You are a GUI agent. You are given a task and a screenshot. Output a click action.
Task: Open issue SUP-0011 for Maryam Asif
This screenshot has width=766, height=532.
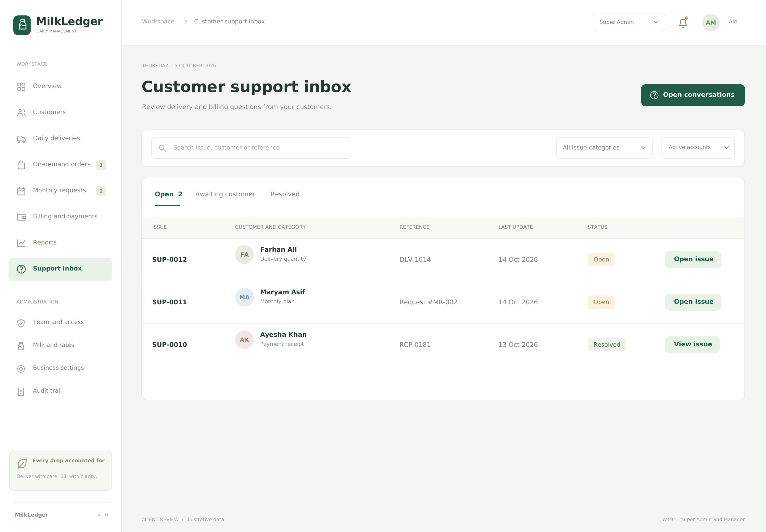(693, 302)
